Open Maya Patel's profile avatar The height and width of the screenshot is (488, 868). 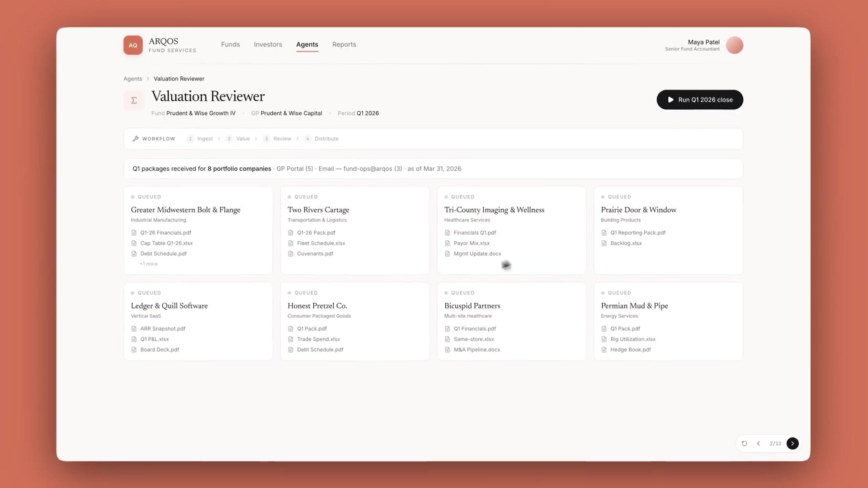734,45
